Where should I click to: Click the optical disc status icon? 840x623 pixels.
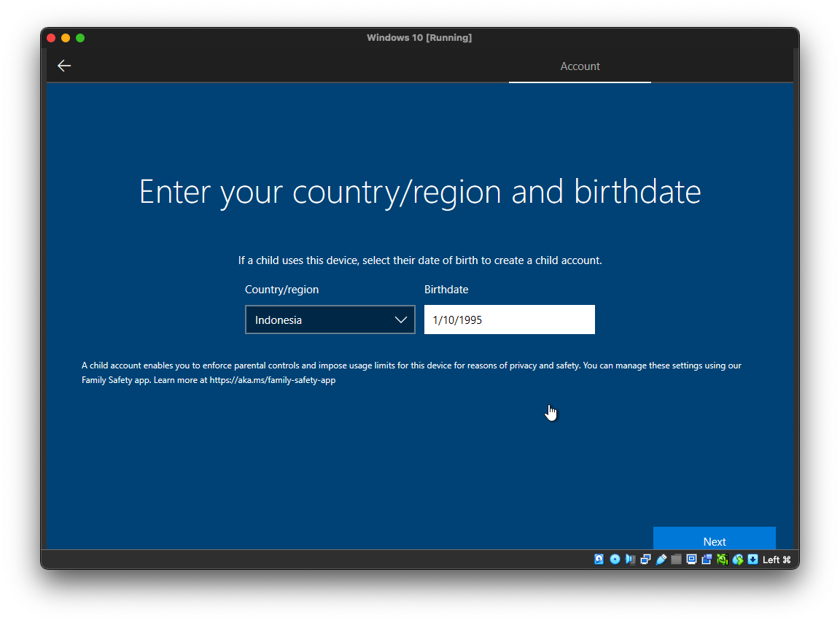pos(615,560)
